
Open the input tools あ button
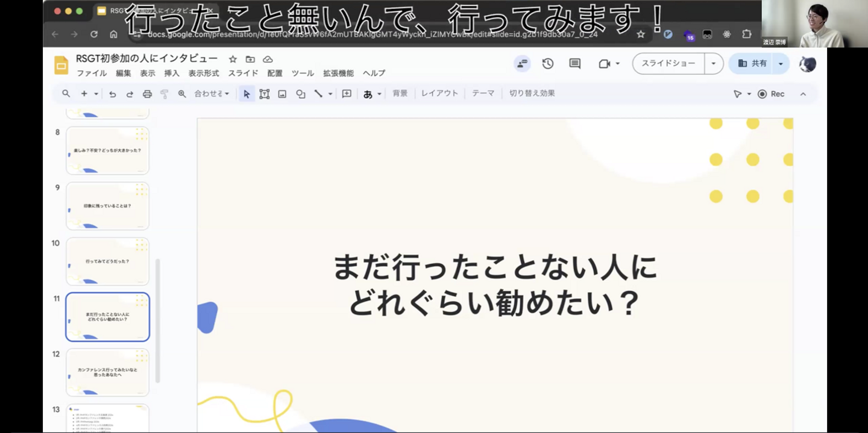[x=368, y=94]
